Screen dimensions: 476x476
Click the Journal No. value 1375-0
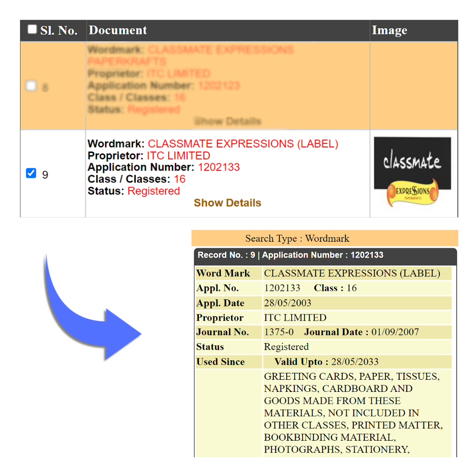tap(279, 332)
